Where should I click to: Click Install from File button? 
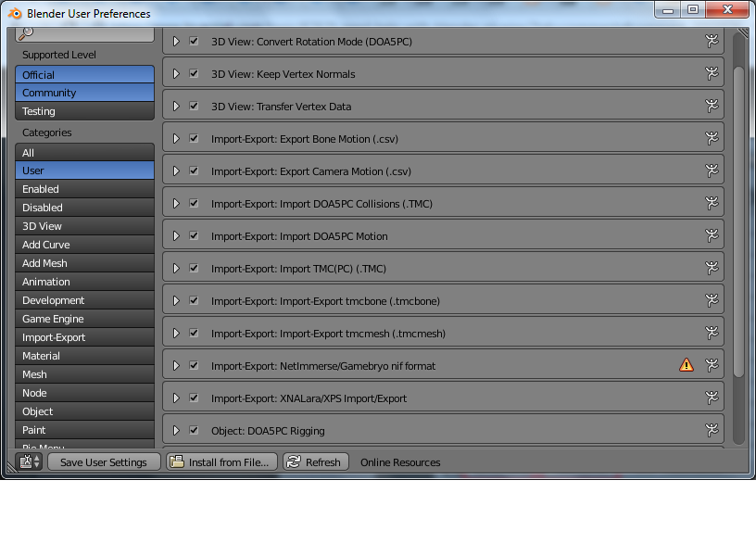221,462
